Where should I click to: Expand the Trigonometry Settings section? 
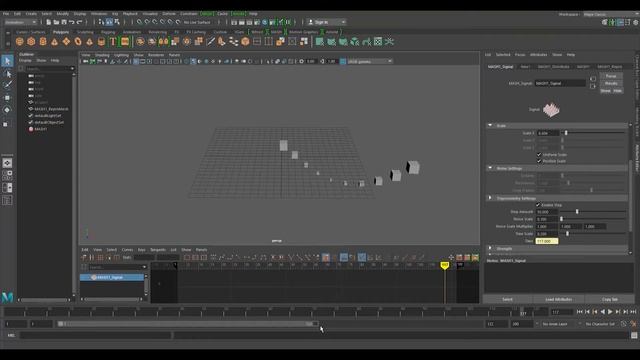(490, 198)
